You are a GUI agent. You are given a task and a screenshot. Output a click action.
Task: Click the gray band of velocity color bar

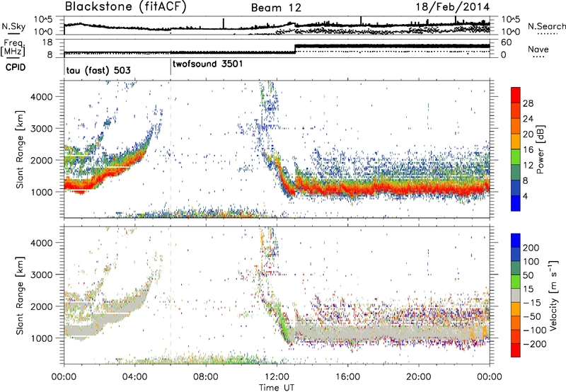pos(516,296)
